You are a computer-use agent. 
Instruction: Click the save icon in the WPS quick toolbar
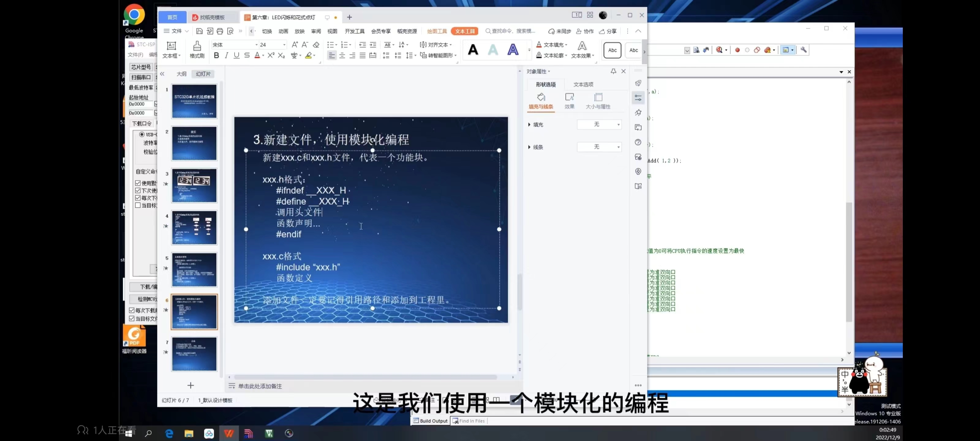pos(199,31)
